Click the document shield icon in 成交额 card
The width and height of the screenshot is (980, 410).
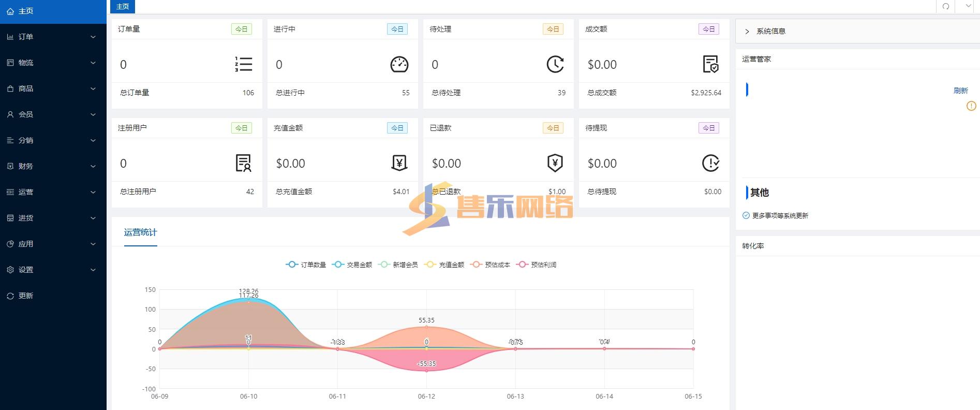(x=710, y=64)
